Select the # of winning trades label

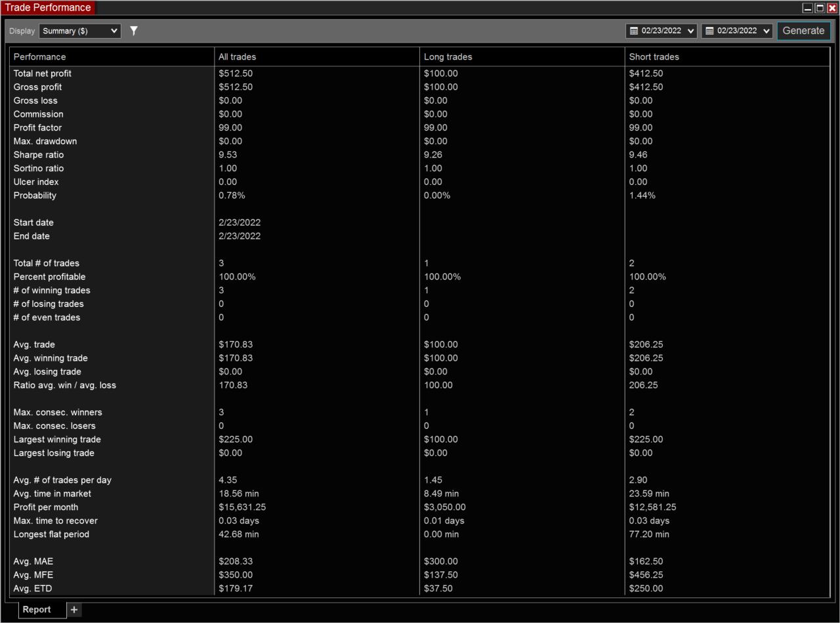click(x=52, y=291)
